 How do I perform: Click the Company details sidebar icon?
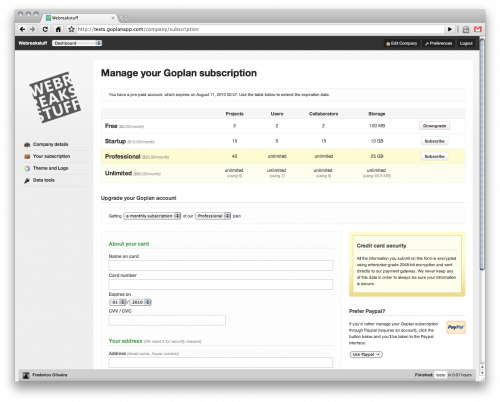click(27, 144)
